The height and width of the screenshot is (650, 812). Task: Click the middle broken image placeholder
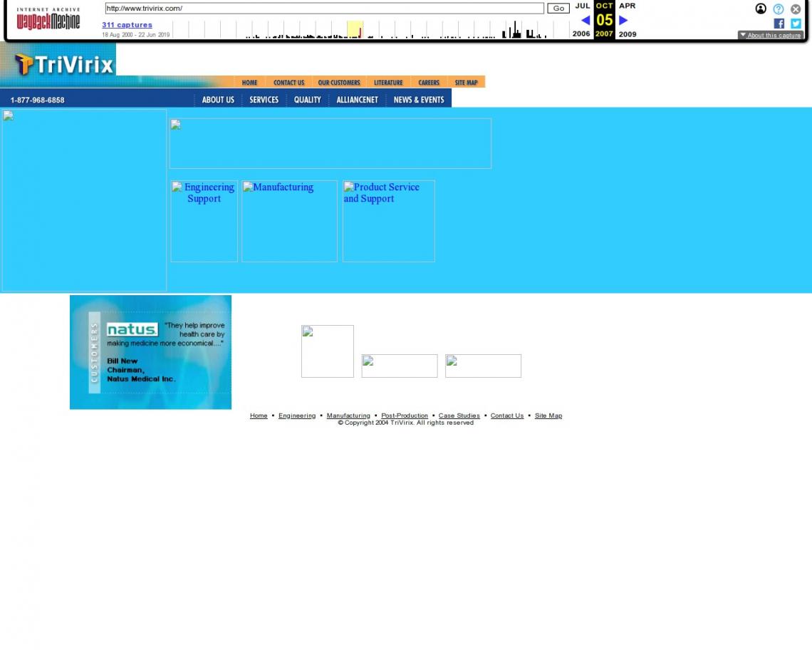point(400,366)
